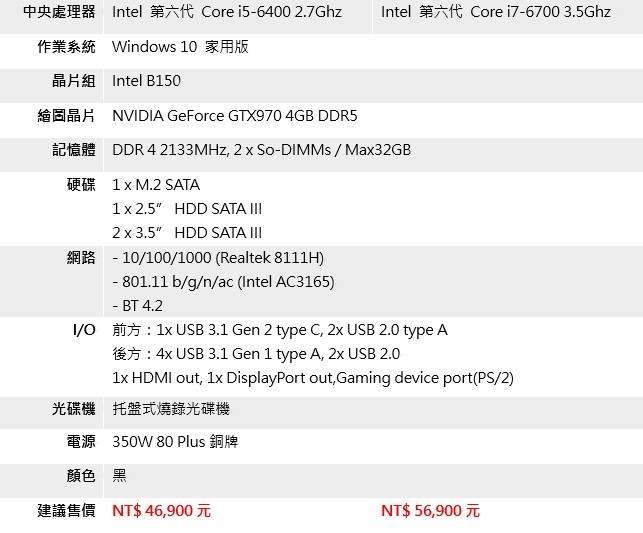Screen dimensions: 643x533
Task: Click the 作業系統 label
Action: tap(66, 47)
